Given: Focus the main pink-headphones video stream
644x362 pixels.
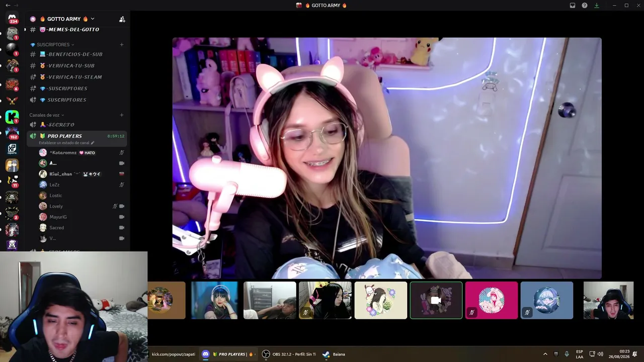Looking at the screenshot, I should tap(387, 158).
